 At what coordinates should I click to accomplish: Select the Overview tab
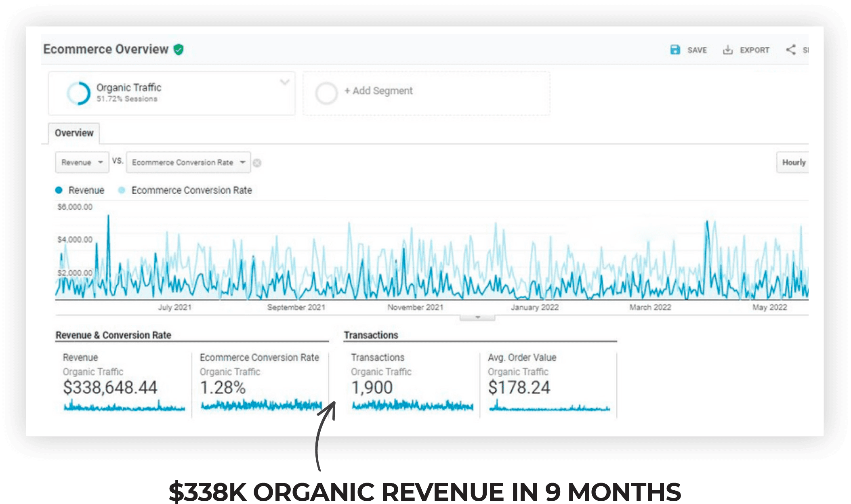pyautogui.click(x=74, y=133)
